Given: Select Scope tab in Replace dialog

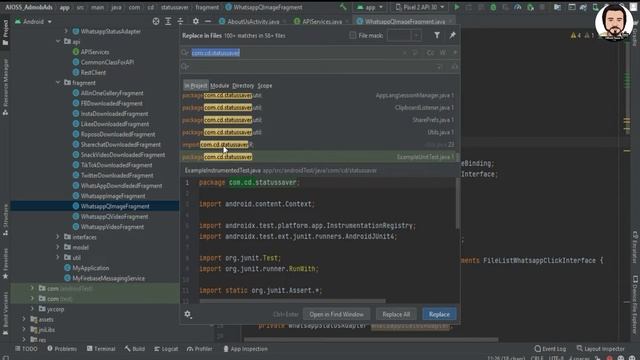Looking at the screenshot, I should (x=264, y=86).
